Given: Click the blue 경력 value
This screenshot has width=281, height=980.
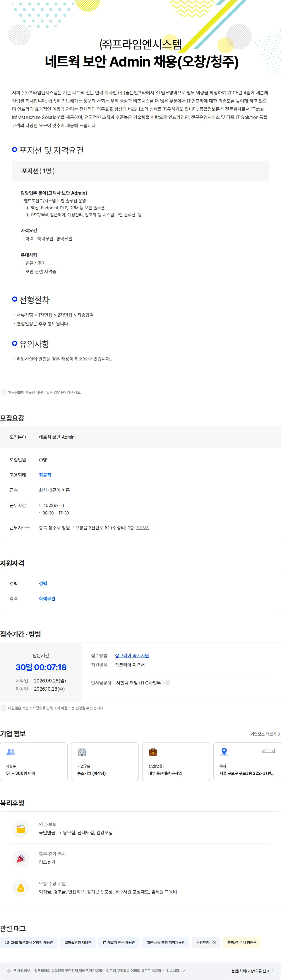Looking at the screenshot, I should [43, 583].
